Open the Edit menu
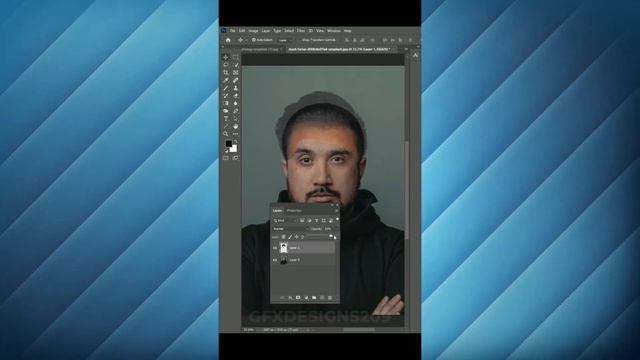Screen dimensions: 640x360 [x=242, y=31]
